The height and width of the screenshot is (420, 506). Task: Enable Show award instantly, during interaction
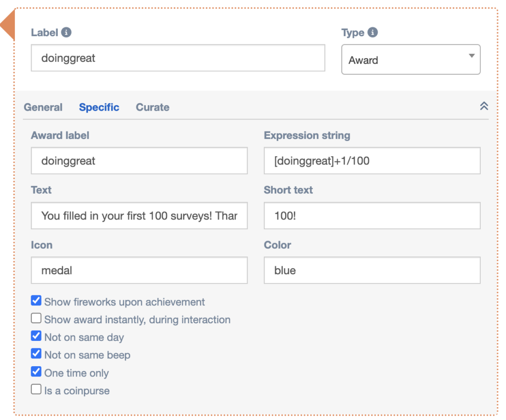coord(36,319)
